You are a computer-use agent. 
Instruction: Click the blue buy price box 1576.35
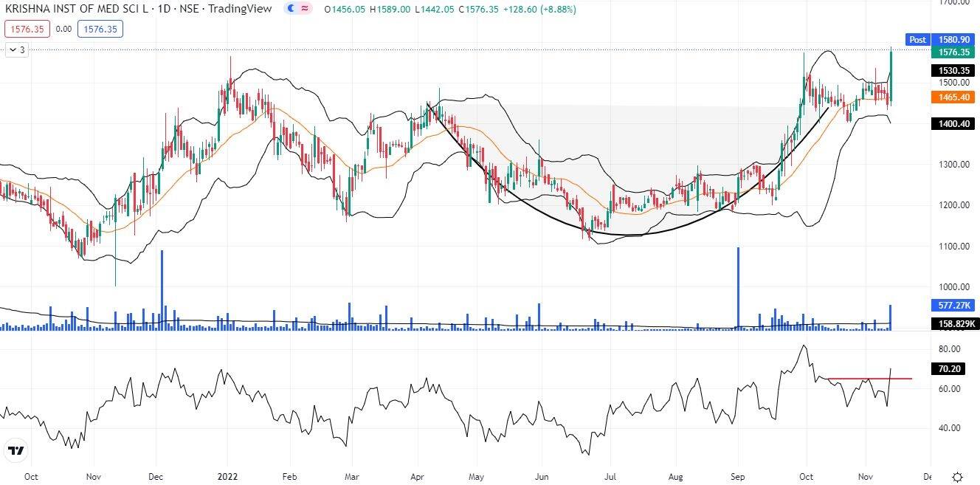[99, 29]
